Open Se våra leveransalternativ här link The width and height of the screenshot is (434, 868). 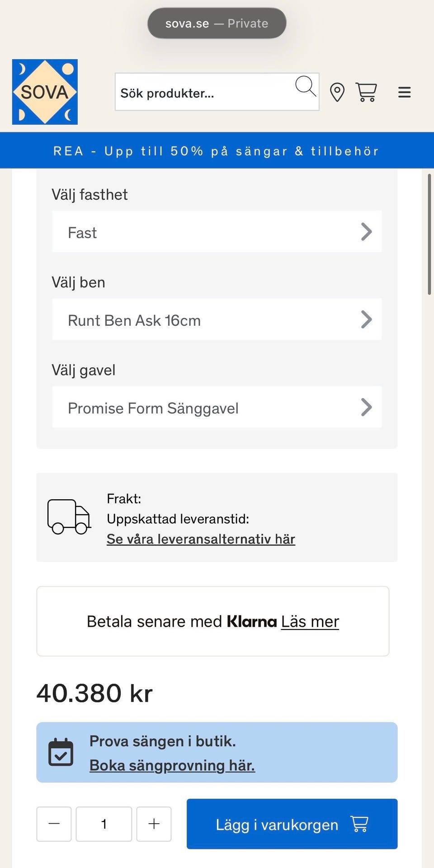(x=201, y=539)
